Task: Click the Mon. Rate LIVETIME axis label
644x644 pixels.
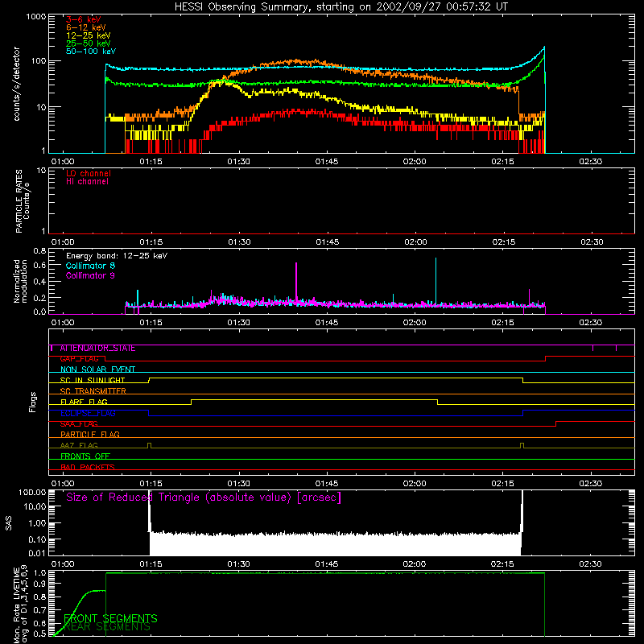Action: [20, 604]
